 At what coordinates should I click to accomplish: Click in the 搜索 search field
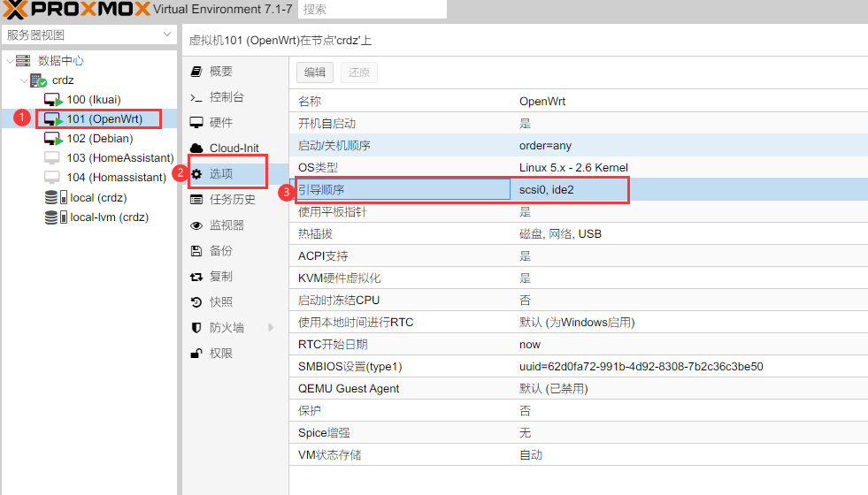(x=372, y=10)
